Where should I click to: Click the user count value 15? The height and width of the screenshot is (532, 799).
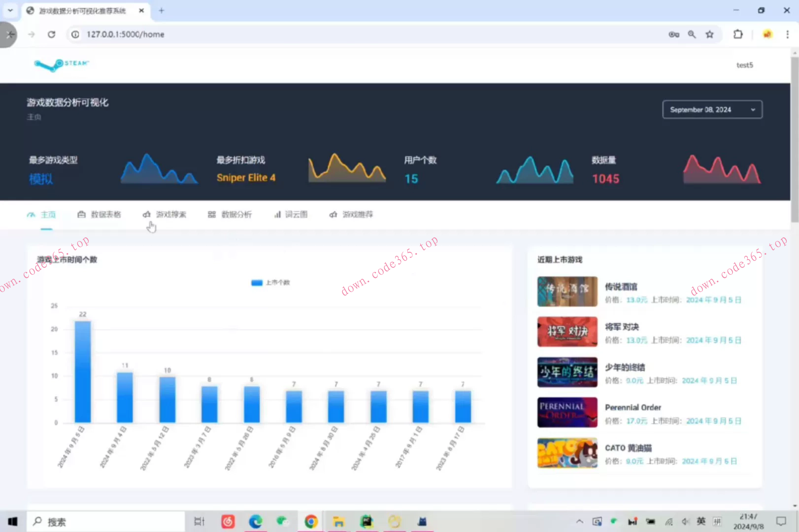pyautogui.click(x=411, y=179)
